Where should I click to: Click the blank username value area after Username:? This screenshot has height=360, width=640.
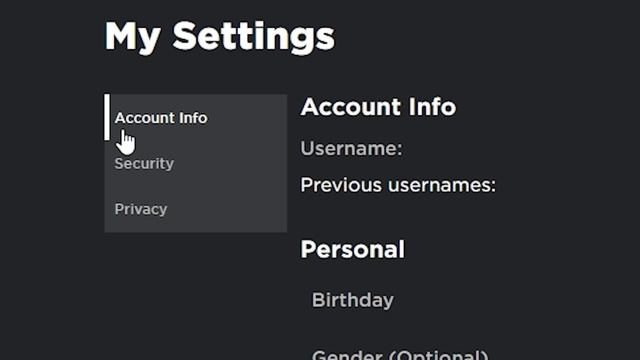tap(469, 148)
